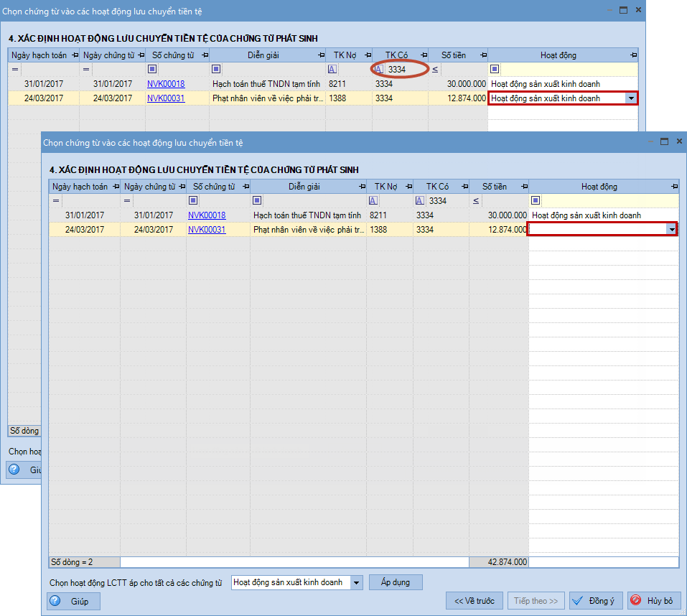The image size is (687, 616).
Task: Pin the Hoạt động column in back dialog
Action: pyautogui.click(x=633, y=55)
